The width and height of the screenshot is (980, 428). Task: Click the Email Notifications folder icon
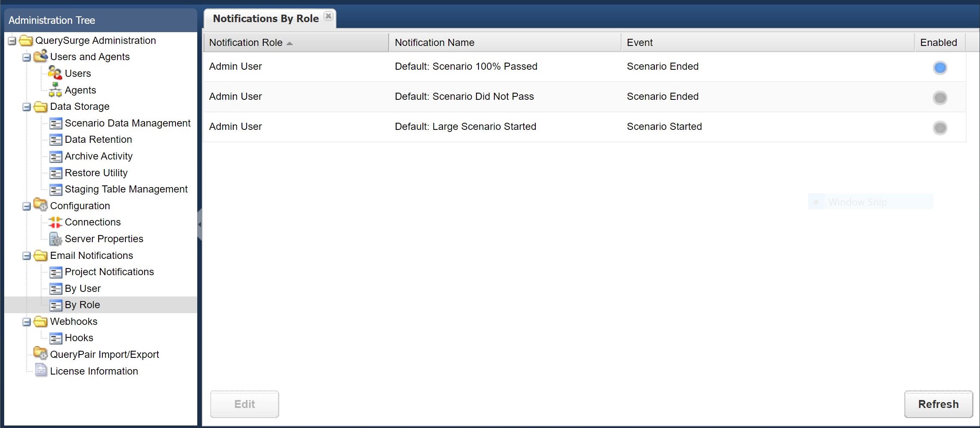click(41, 256)
